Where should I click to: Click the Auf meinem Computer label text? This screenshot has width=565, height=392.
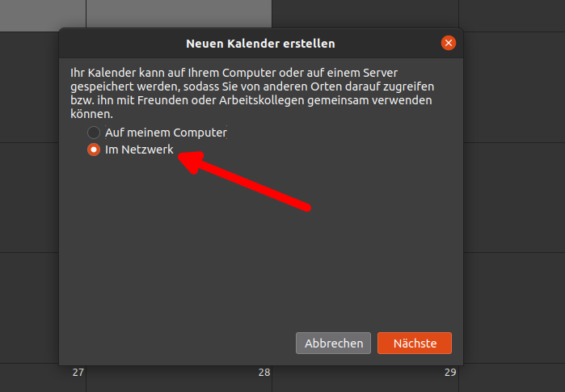click(167, 133)
